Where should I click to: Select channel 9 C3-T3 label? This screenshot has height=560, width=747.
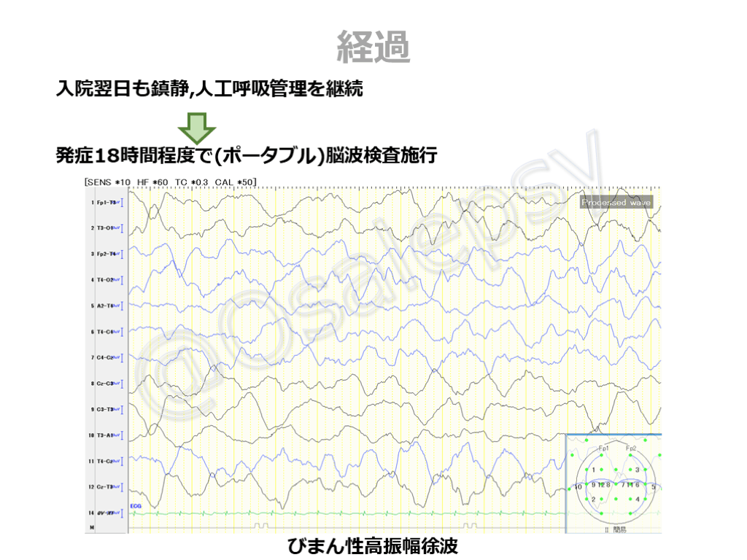[x=104, y=409]
